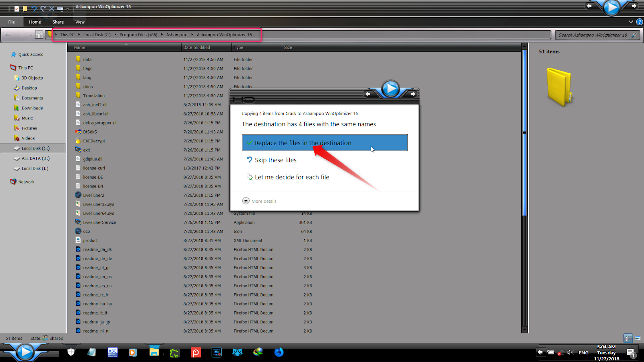Screen dimensions: 644x362
Task: Expand breadcrumb arrow after This PC
Action: coord(79,35)
